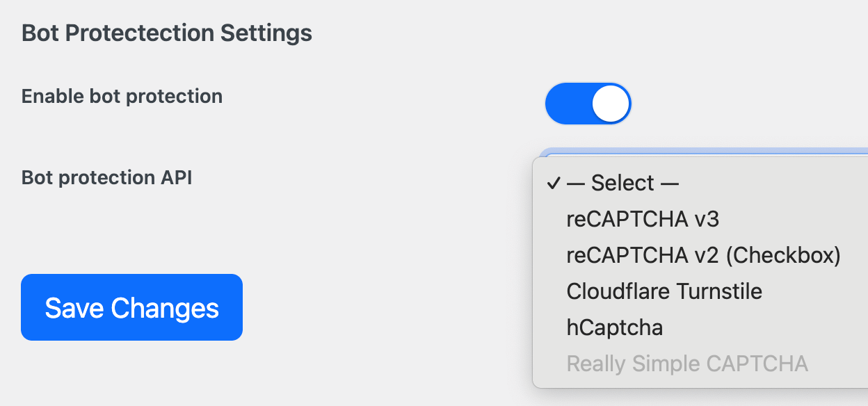Screen dimensions: 868x406
Task: Choose Cloudflare Turnstile as the bot protection API
Action: pyautogui.click(x=664, y=291)
